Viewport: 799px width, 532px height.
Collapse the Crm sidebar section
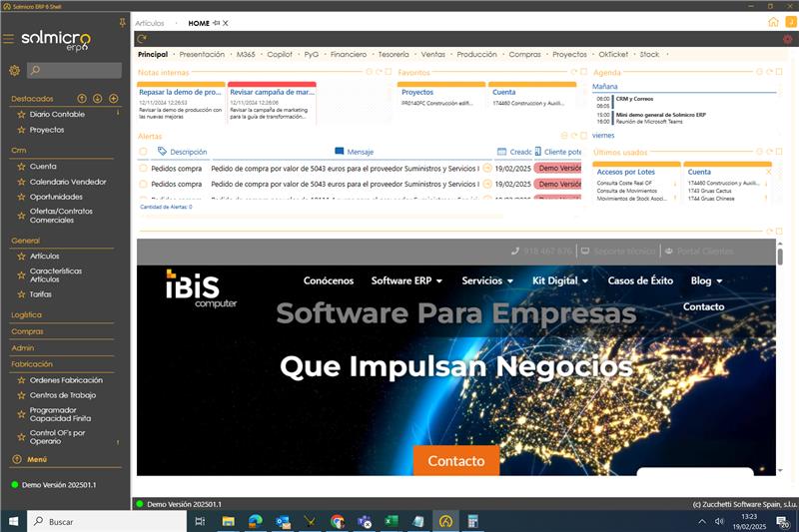[x=19, y=150]
